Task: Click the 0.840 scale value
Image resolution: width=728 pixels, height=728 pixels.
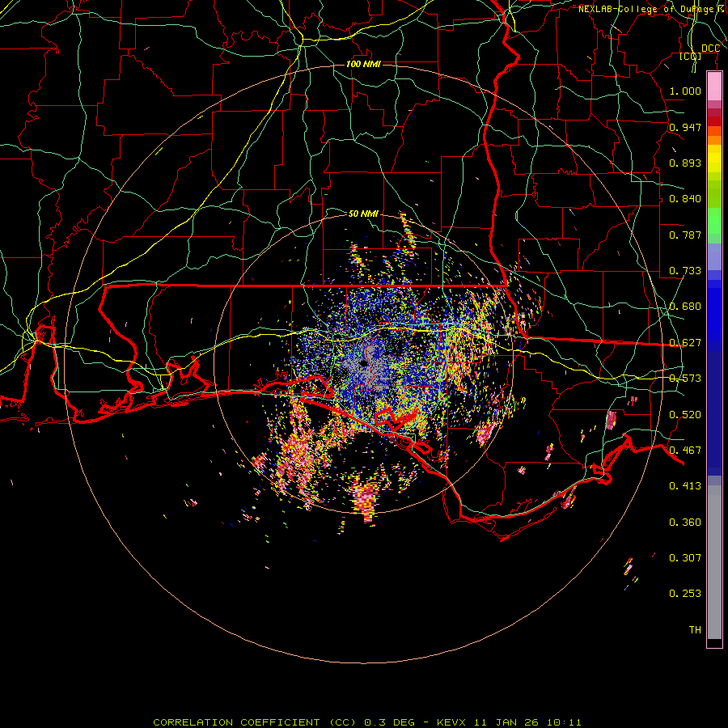Action: (x=685, y=199)
